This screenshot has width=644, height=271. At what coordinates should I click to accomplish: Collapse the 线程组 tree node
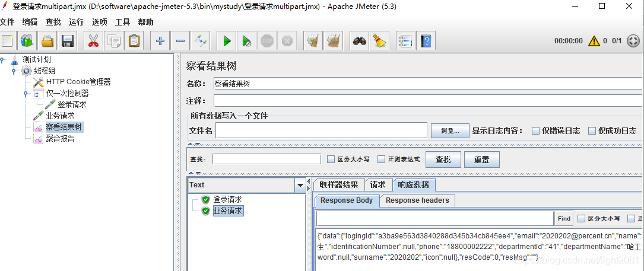tap(14, 71)
